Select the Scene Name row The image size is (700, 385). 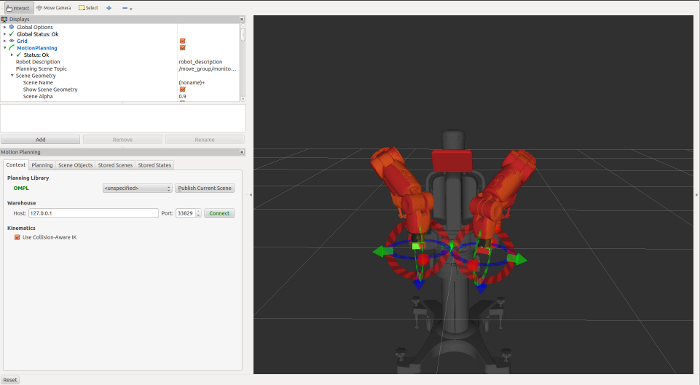pos(38,83)
